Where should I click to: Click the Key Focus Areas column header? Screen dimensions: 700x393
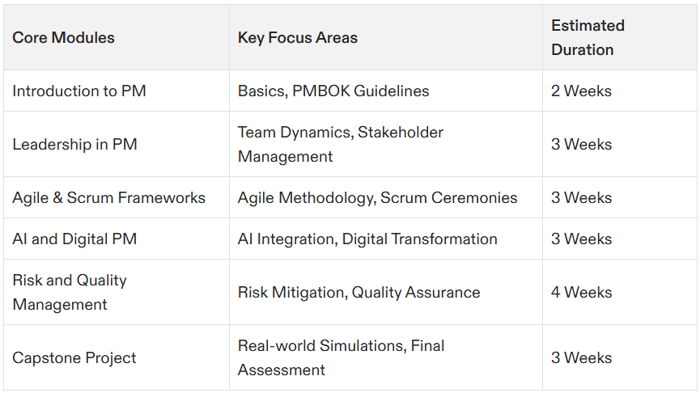click(x=386, y=38)
